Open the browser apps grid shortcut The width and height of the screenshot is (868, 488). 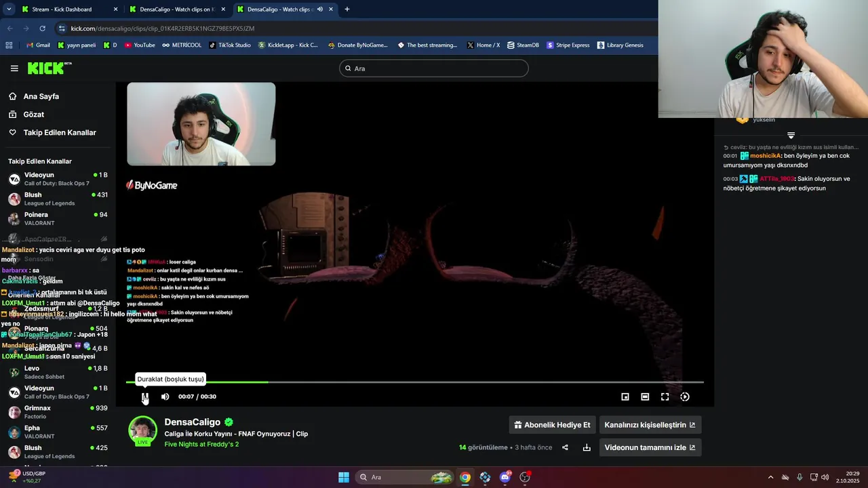(x=9, y=45)
